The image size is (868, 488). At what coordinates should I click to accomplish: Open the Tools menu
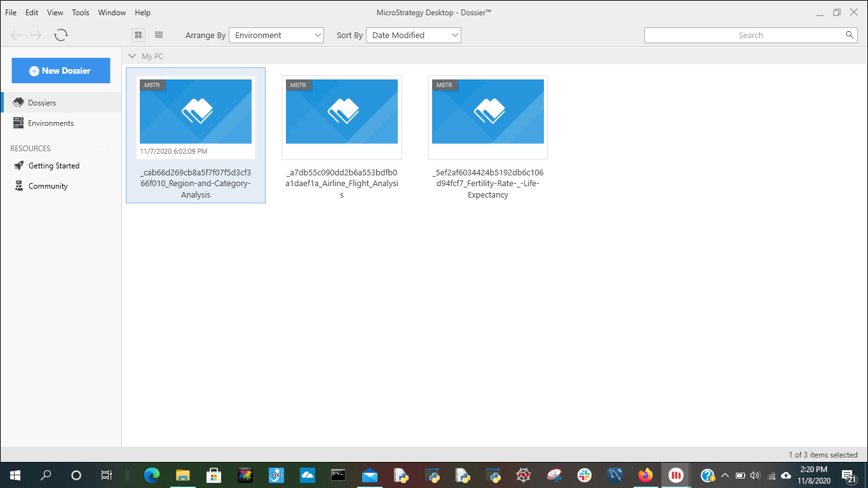click(x=81, y=13)
